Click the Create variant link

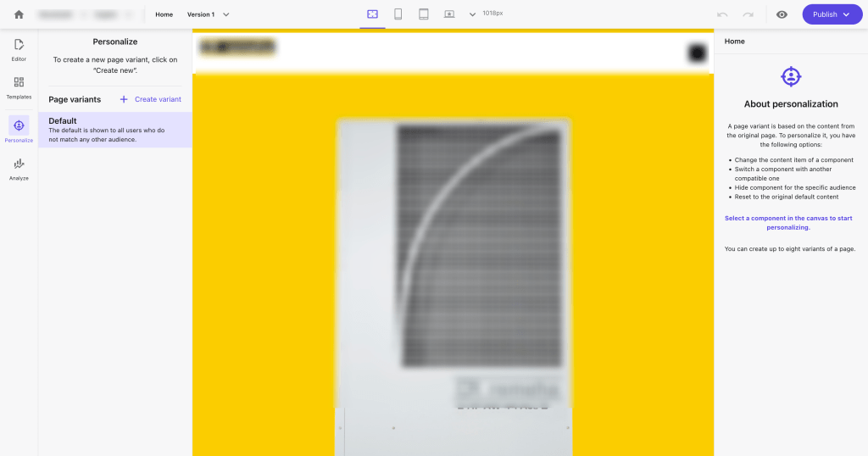coord(158,99)
